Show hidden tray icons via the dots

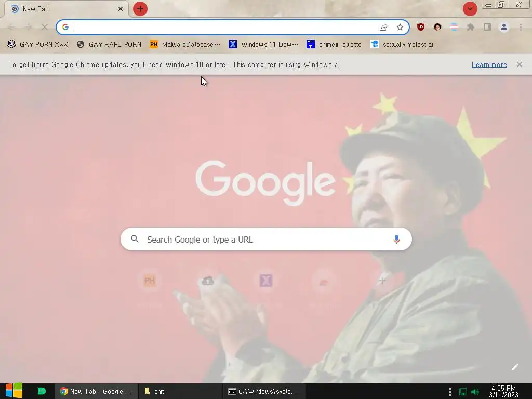coord(450,392)
